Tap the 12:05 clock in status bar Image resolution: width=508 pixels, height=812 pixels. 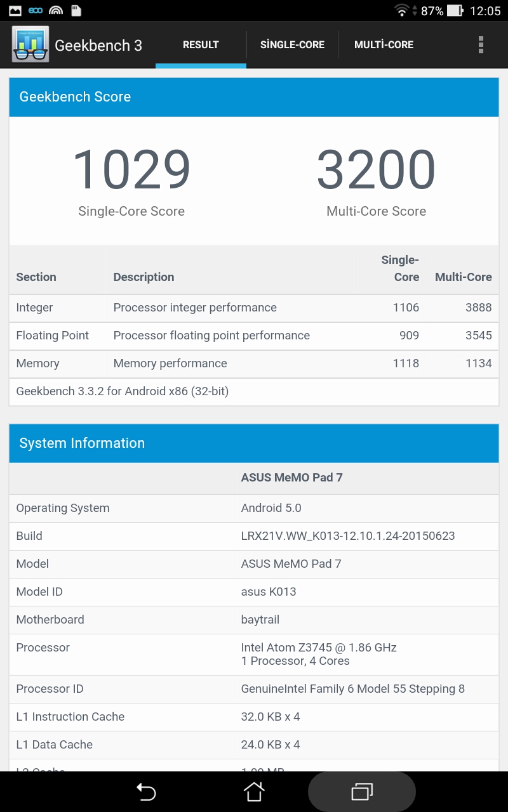[485, 11]
